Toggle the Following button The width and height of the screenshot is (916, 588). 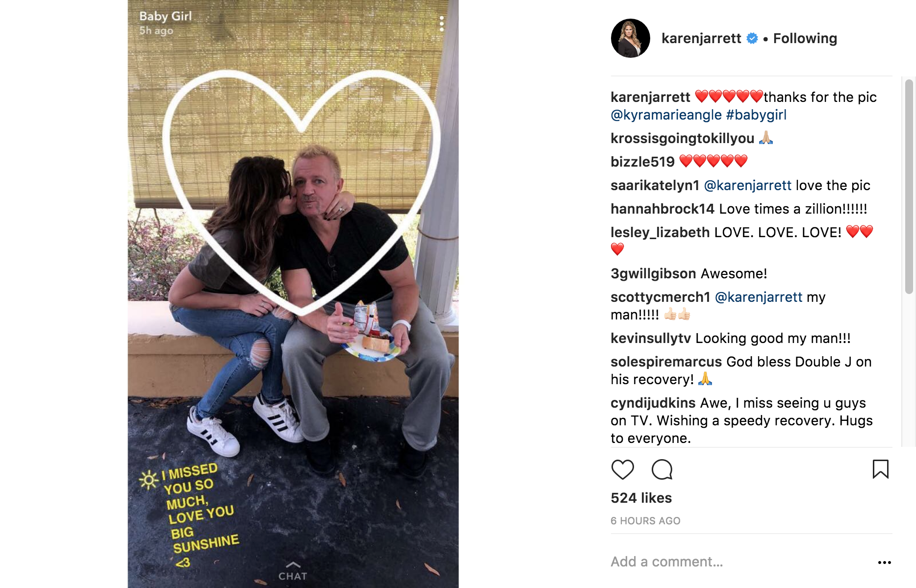point(805,38)
